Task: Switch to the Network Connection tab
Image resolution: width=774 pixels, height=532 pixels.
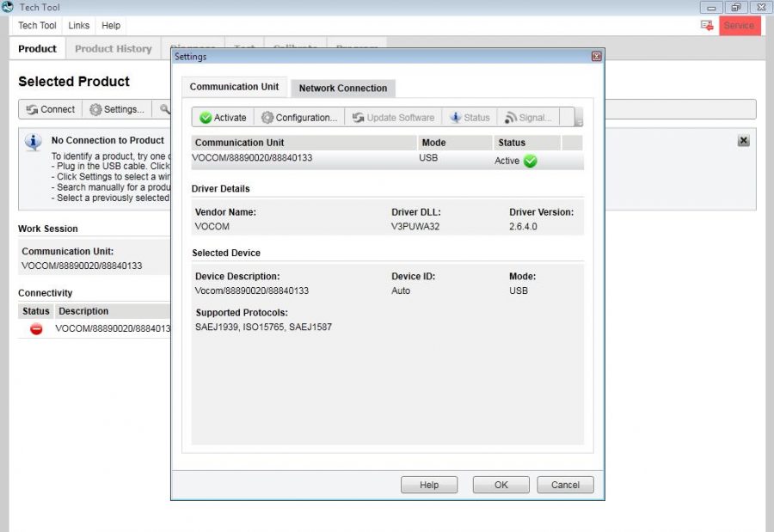Action: point(342,88)
